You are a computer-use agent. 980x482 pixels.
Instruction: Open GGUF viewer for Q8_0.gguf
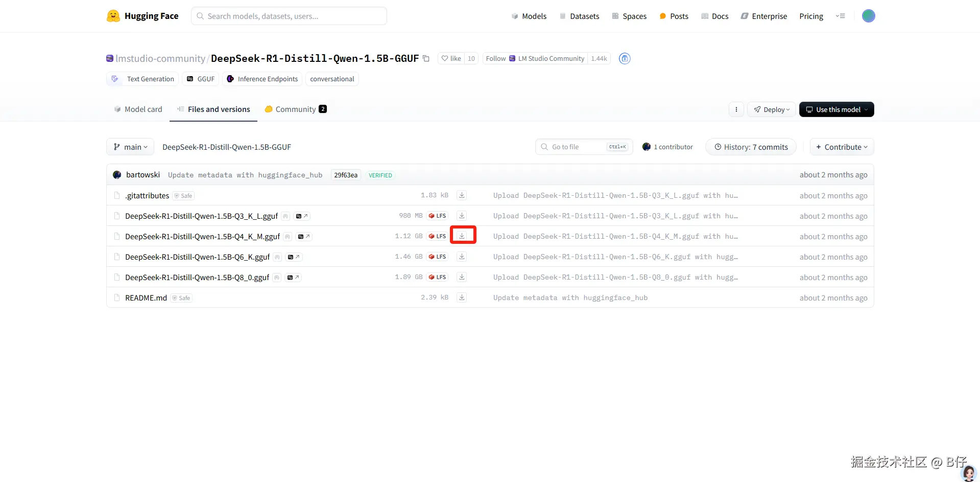(293, 278)
